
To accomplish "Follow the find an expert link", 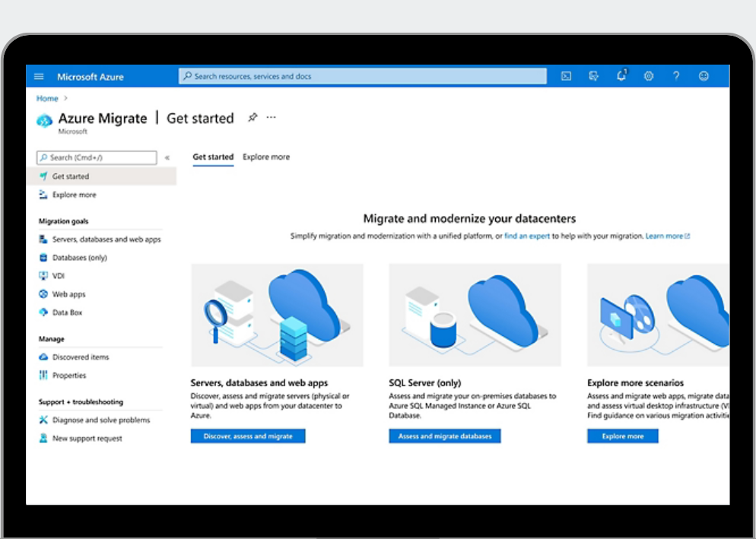I will click(527, 236).
